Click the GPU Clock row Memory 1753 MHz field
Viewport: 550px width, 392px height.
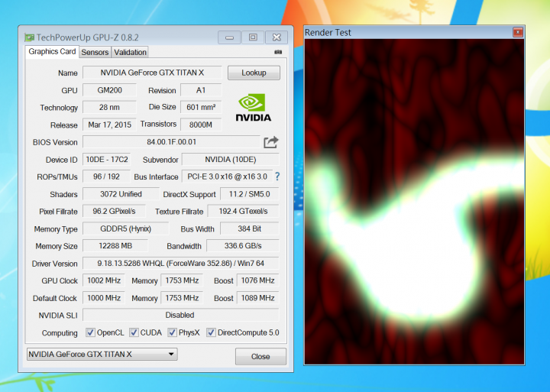tap(182, 280)
